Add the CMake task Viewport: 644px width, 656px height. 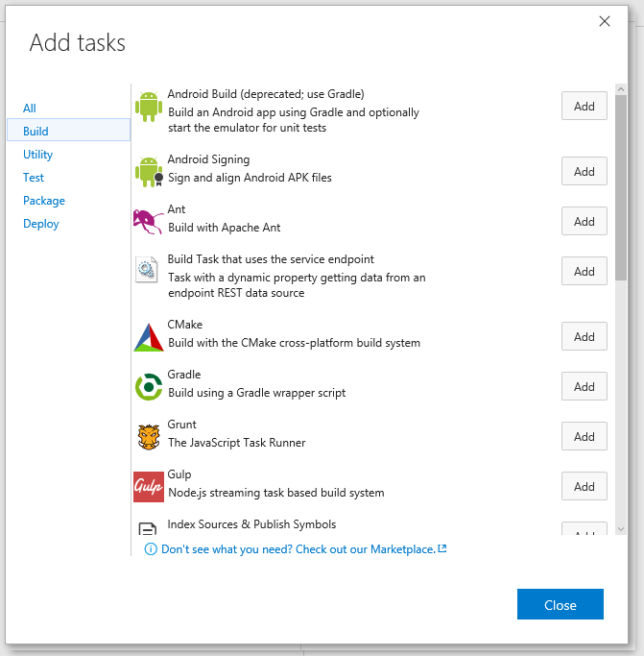click(584, 337)
